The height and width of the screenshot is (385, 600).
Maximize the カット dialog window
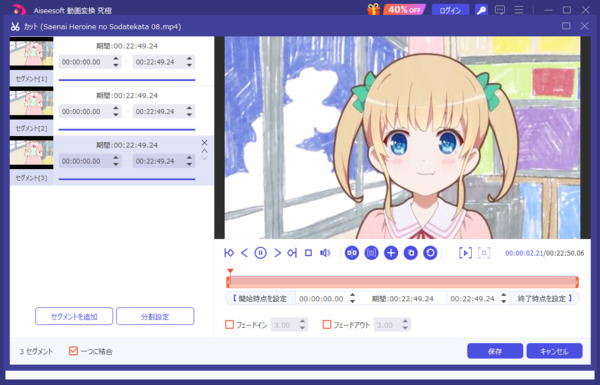click(x=566, y=26)
